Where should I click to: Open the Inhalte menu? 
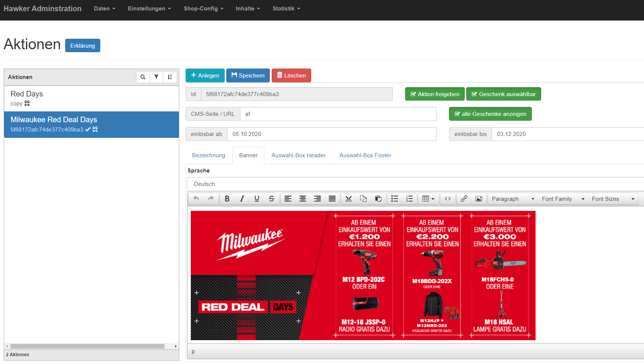(x=248, y=9)
